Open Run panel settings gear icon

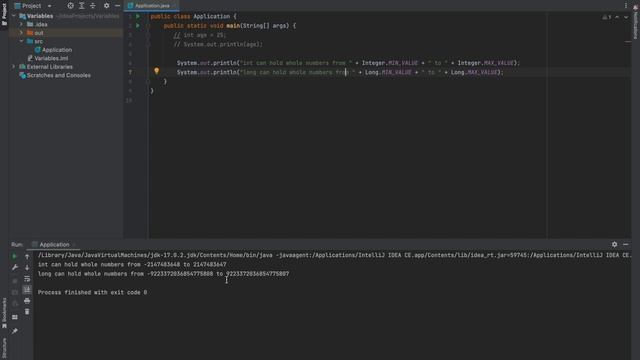(614, 244)
